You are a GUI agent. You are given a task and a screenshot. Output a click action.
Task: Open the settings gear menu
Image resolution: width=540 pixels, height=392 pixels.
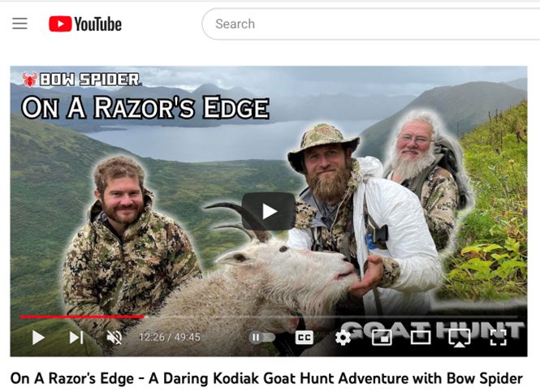(x=343, y=338)
